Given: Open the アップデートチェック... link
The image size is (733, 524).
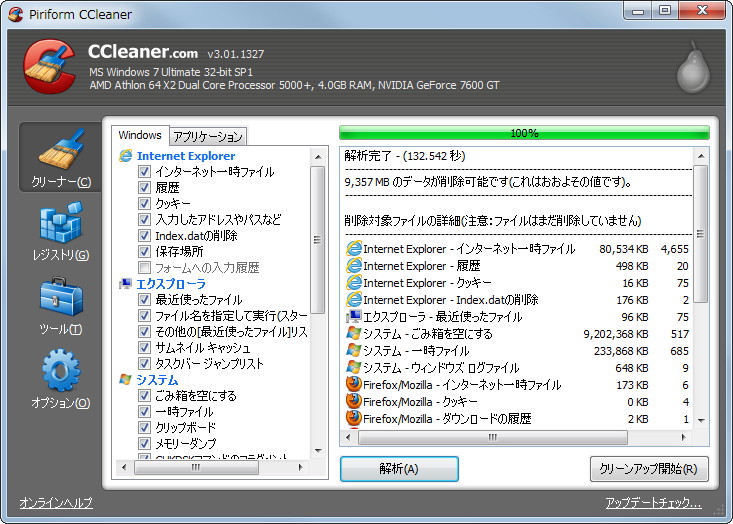Looking at the screenshot, I should (x=653, y=502).
